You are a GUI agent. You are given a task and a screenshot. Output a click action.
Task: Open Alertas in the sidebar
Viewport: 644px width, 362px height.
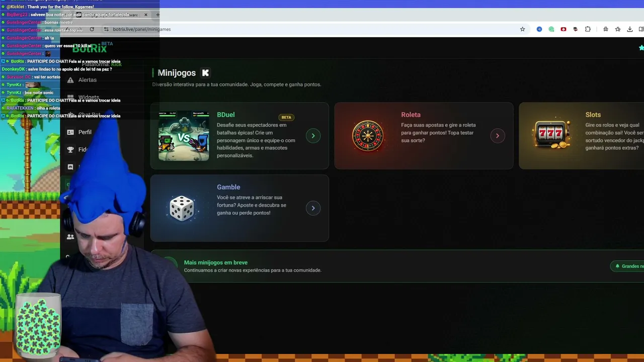(x=88, y=80)
